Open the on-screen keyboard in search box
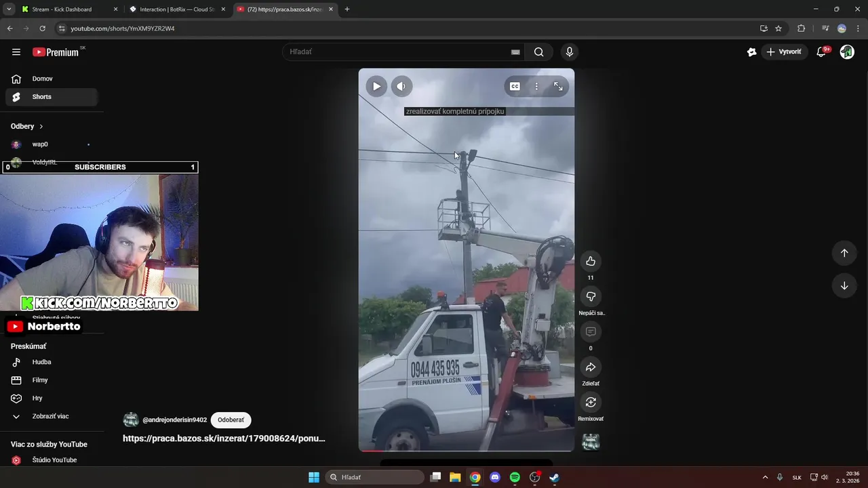 515,52
